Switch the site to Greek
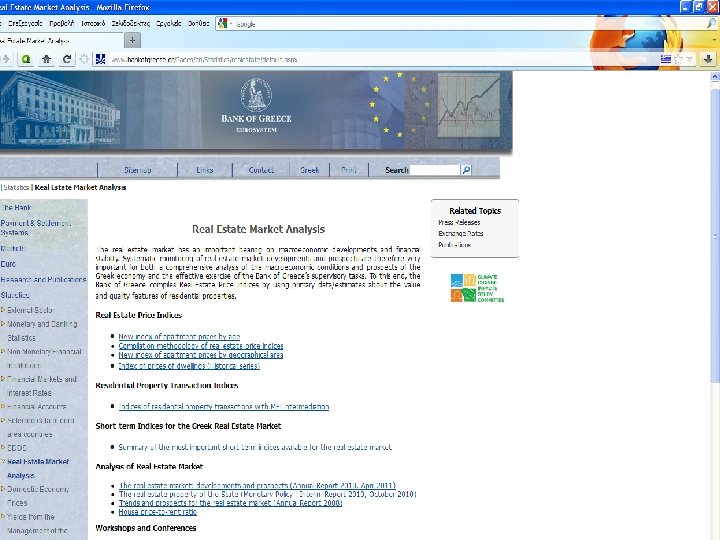This screenshot has width=720, height=540. click(x=309, y=170)
